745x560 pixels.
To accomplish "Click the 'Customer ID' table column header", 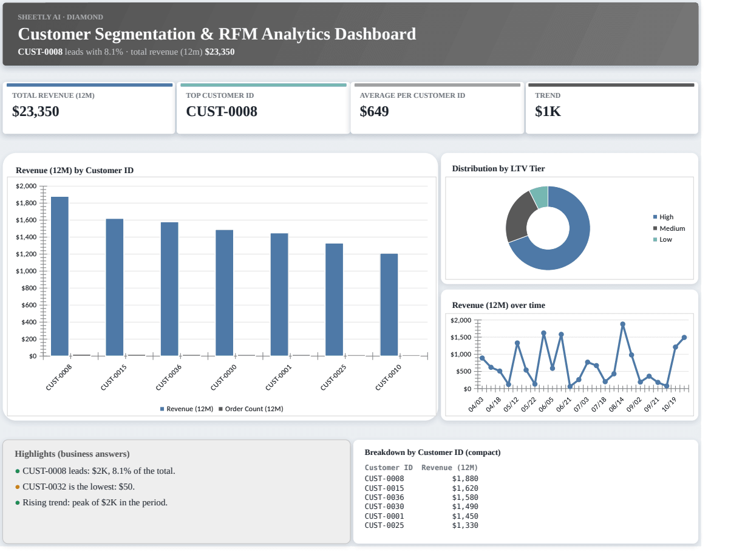I will (x=389, y=468).
